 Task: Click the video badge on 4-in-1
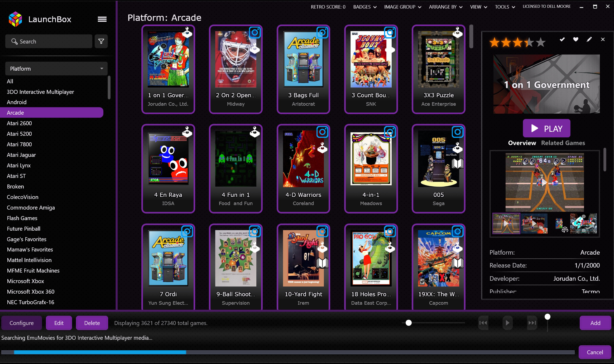pyautogui.click(x=390, y=132)
